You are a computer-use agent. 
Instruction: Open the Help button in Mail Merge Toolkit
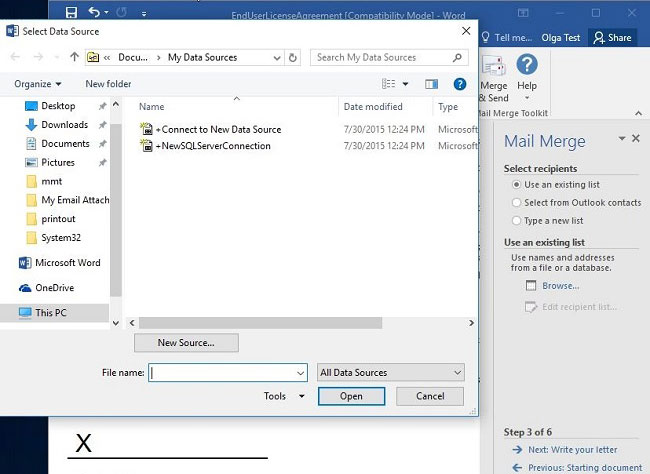(527, 78)
